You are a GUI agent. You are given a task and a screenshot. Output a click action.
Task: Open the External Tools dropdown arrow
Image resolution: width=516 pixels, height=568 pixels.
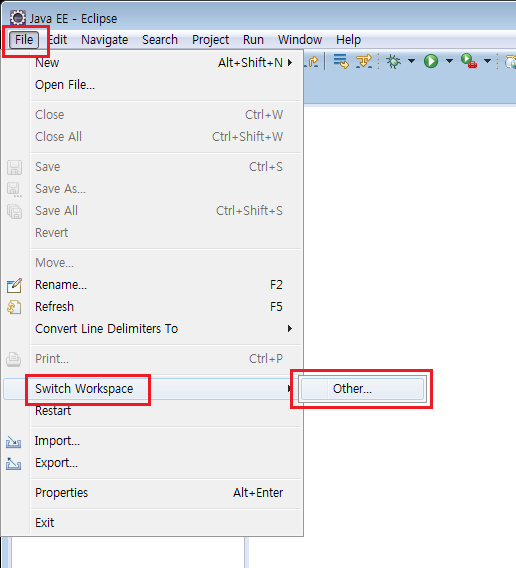click(x=487, y=61)
